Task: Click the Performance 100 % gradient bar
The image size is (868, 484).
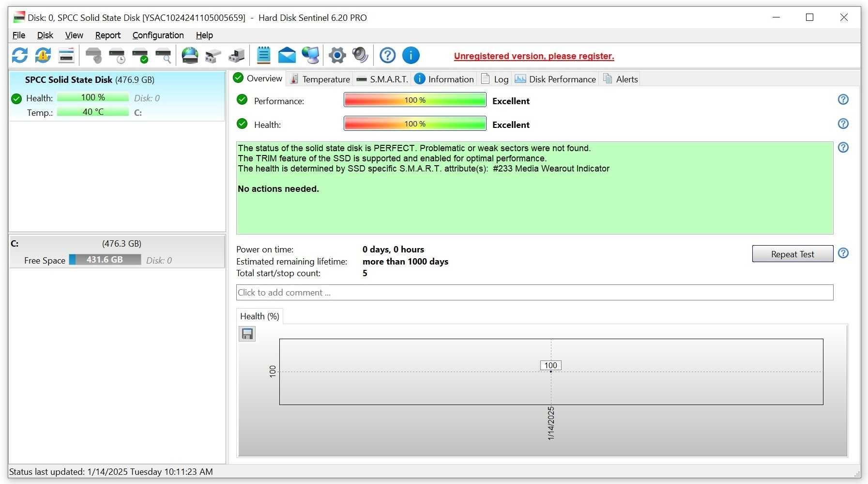Action: pos(415,100)
